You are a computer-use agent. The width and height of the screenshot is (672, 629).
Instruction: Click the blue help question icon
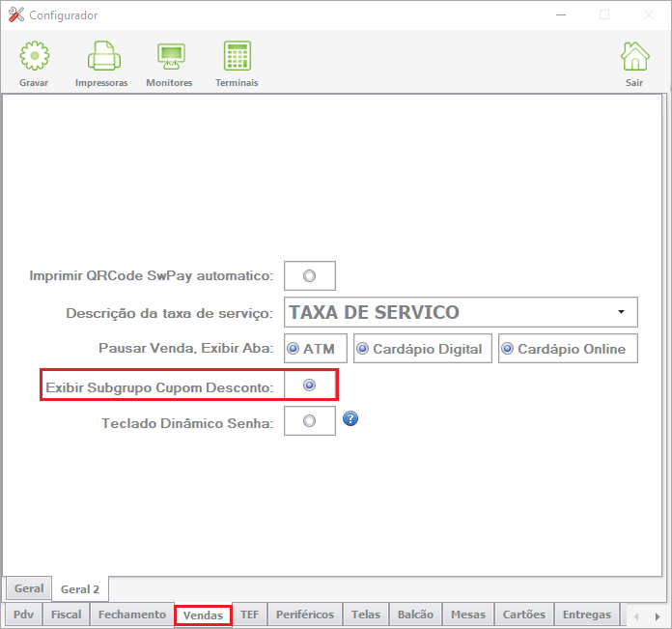point(350,418)
